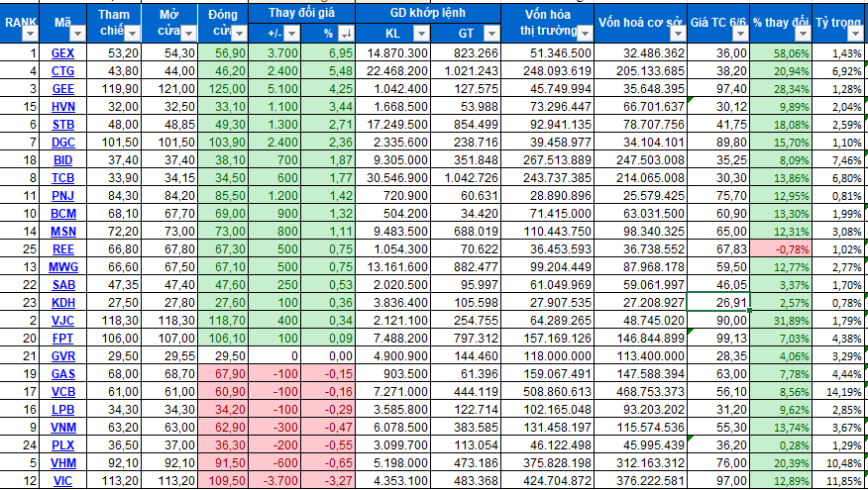Open the HVN ticker link
This screenshot has height=490, width=868.
tap(62, 107)
